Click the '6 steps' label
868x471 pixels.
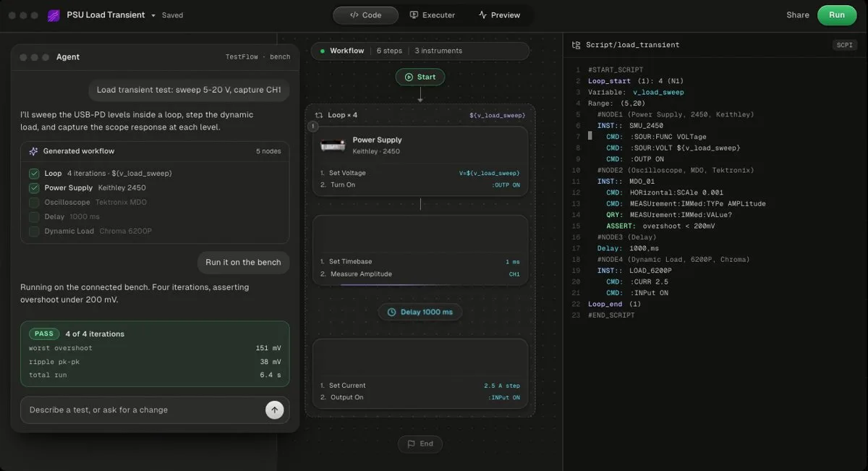(x=389, y=51)
